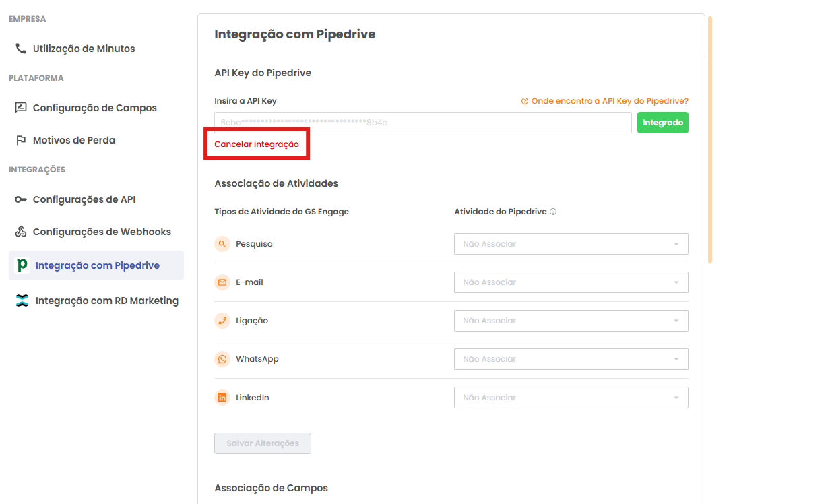Click help icon next to Atividade do Pipedrive
The width and height of the screenshot is (830, 504).
(x=553, y=212)
